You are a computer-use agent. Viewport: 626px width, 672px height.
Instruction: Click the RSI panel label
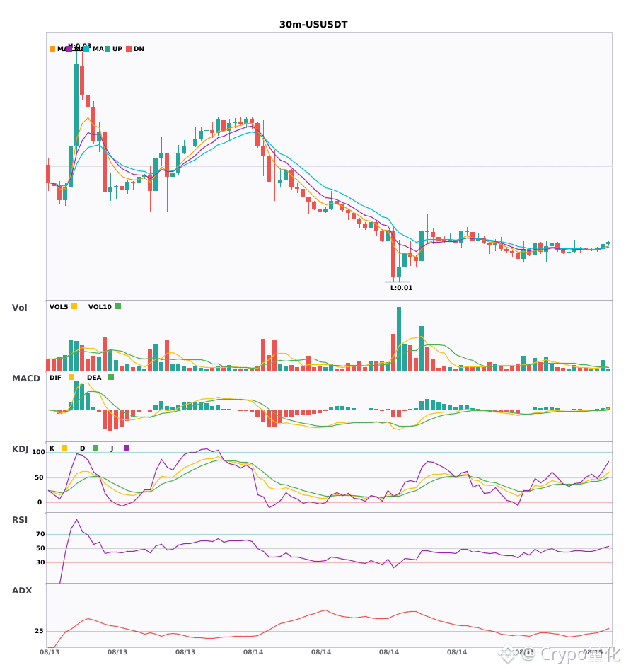pos(20,520)
